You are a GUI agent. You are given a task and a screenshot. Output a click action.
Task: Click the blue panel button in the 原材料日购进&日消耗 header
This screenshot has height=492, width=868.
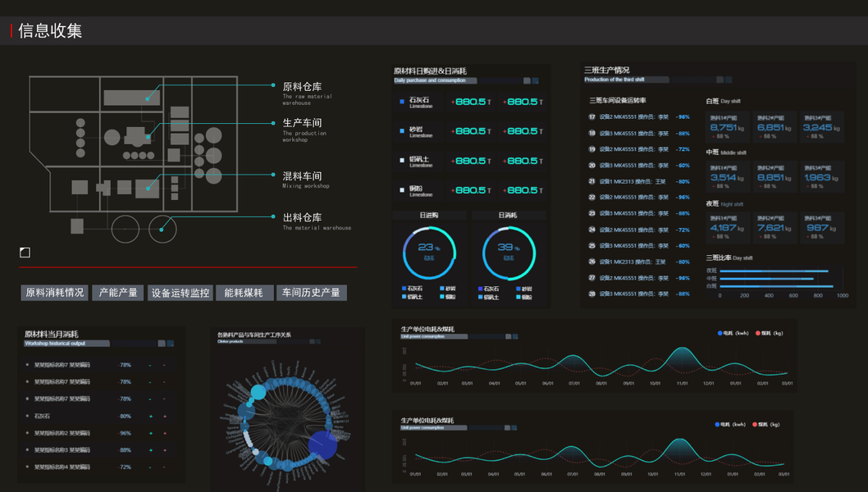(x=535, y=81)
